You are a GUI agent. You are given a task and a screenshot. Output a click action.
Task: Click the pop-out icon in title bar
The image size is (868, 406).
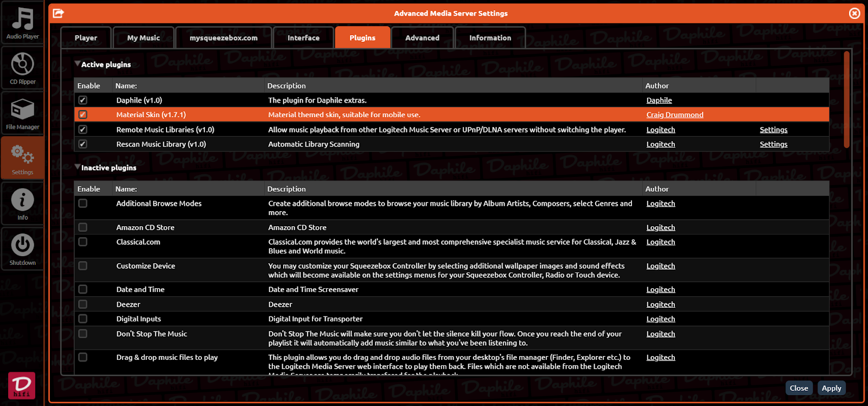59,13
